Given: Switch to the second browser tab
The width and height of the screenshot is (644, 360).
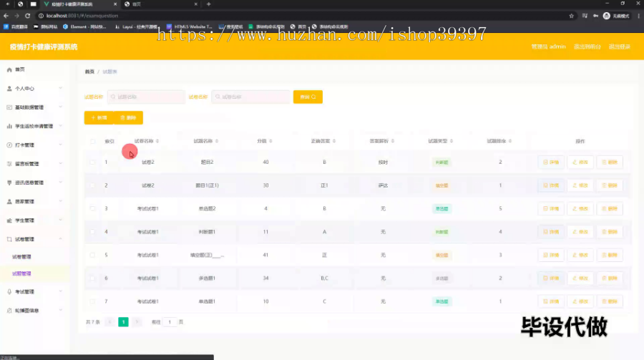Looking at the screenshot, I should tap(160, 4).
